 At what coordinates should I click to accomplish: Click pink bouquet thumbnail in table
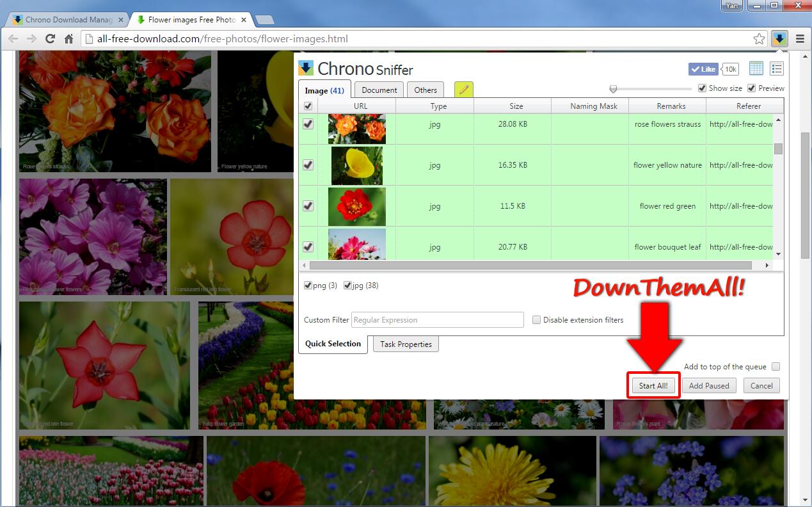pos(357,244)
